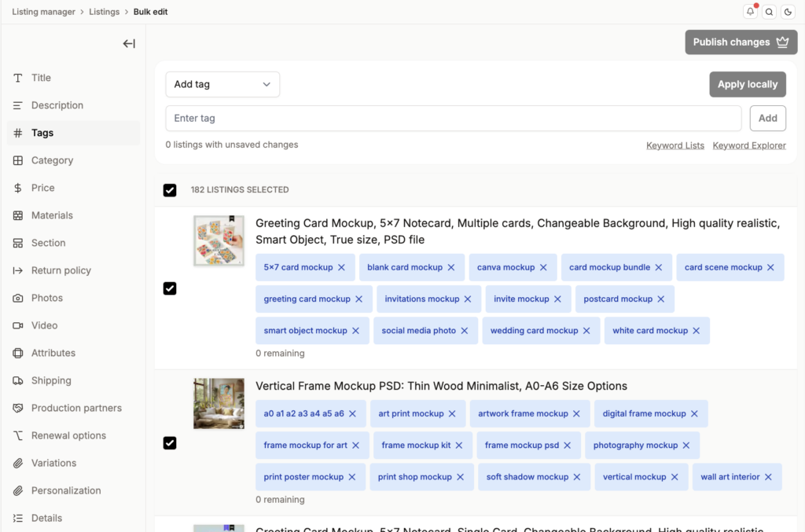Remove the 'a0 a1 a2 a3 a4 a5 a6' tag
This screenshot has height=532, width=805.
point(353,413)
